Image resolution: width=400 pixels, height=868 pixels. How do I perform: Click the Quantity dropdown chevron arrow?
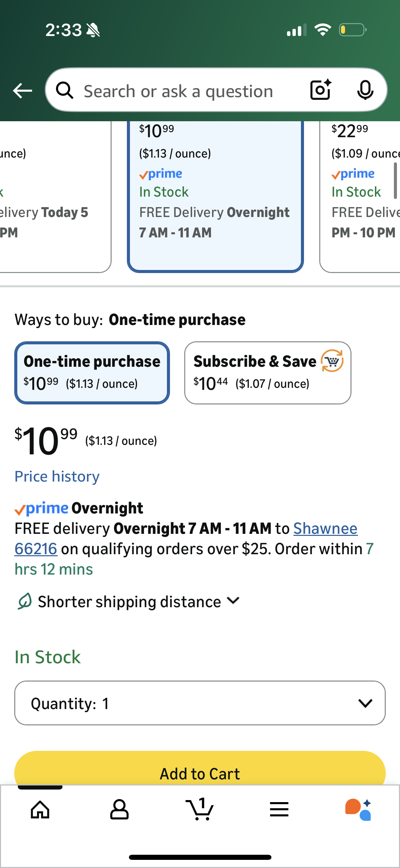(365, 703)
